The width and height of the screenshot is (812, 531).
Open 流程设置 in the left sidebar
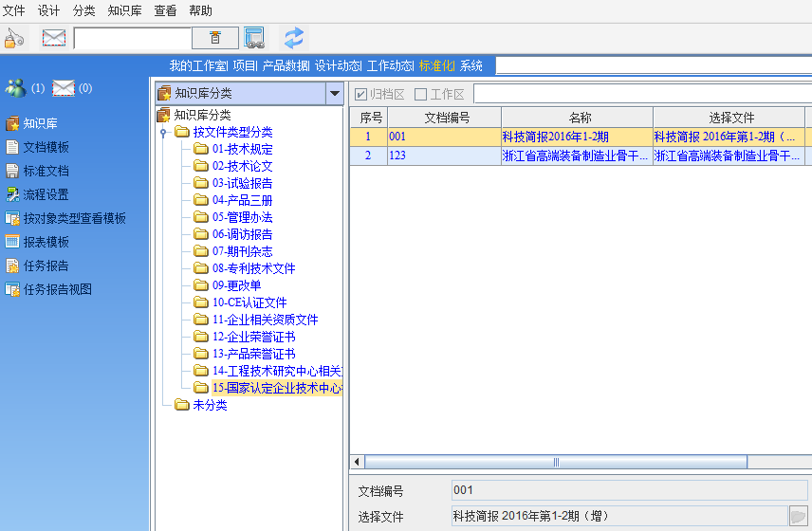point(46,194)
